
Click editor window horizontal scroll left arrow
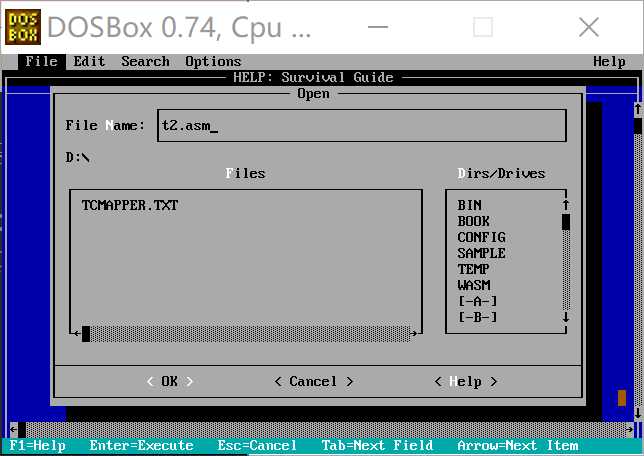click(x=14, y=430)
